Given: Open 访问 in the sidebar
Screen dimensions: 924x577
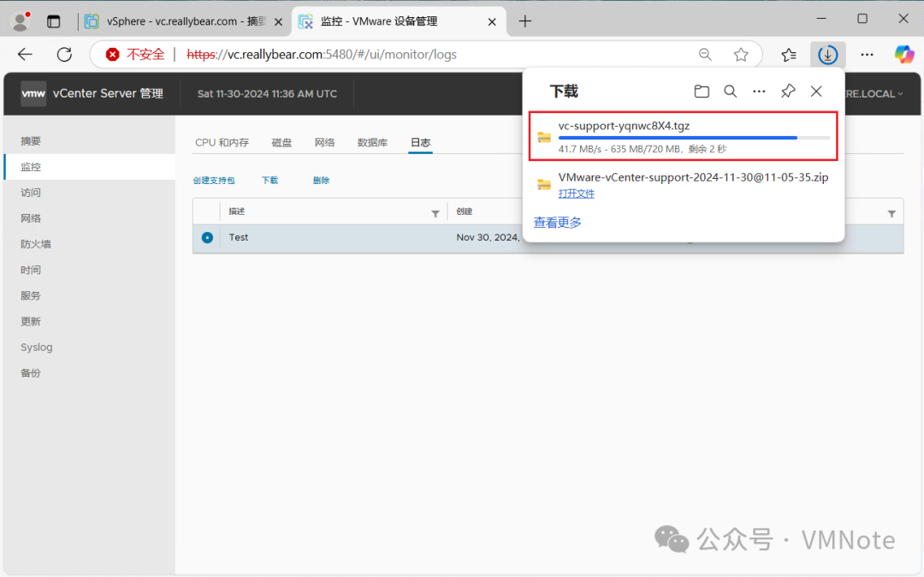Looking at the screenshot, I should pos(31,193).
